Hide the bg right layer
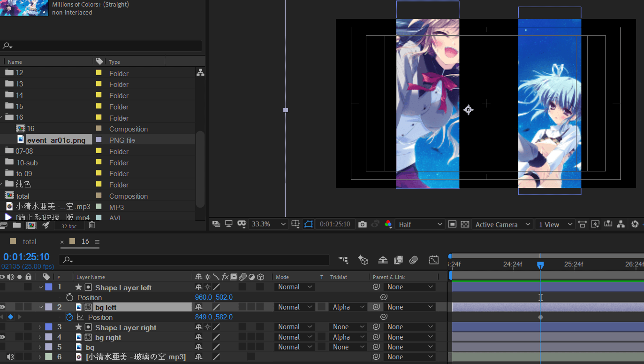Viewport: 644px width, 364px height. (3, 337)
